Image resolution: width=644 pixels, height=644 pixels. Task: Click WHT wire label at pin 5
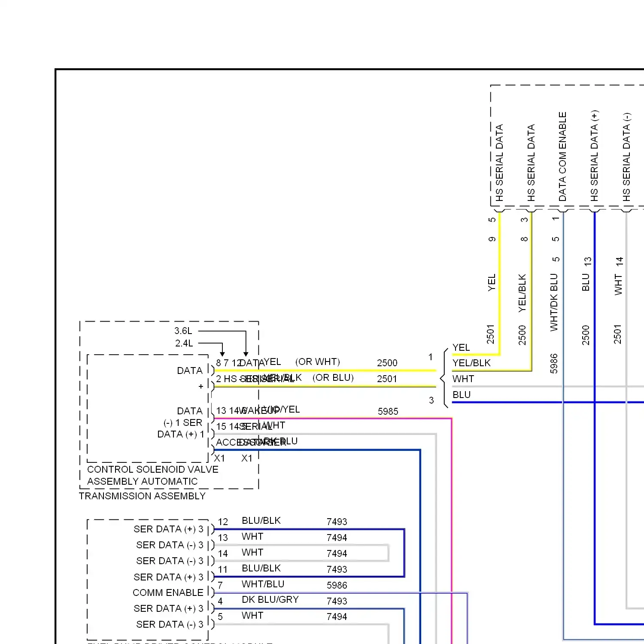(252, 616)
